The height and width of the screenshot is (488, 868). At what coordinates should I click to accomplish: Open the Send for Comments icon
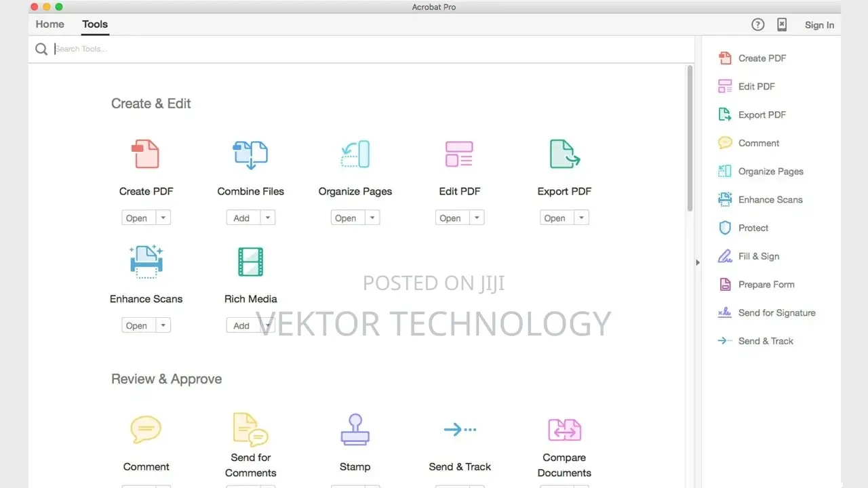coord(250,429)
